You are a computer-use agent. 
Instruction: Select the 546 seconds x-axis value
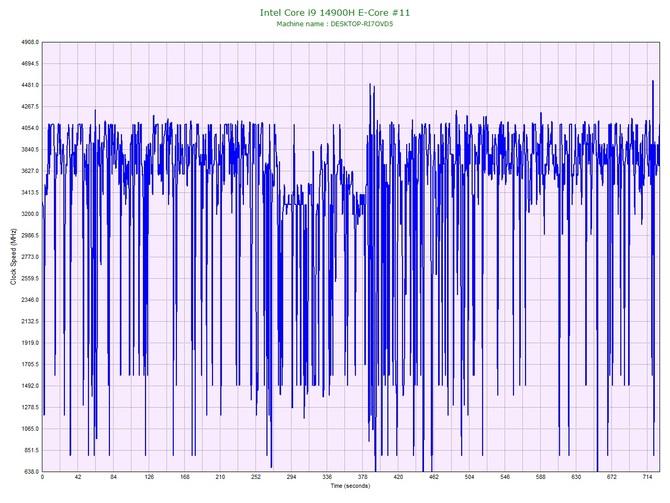click(505, 477)
